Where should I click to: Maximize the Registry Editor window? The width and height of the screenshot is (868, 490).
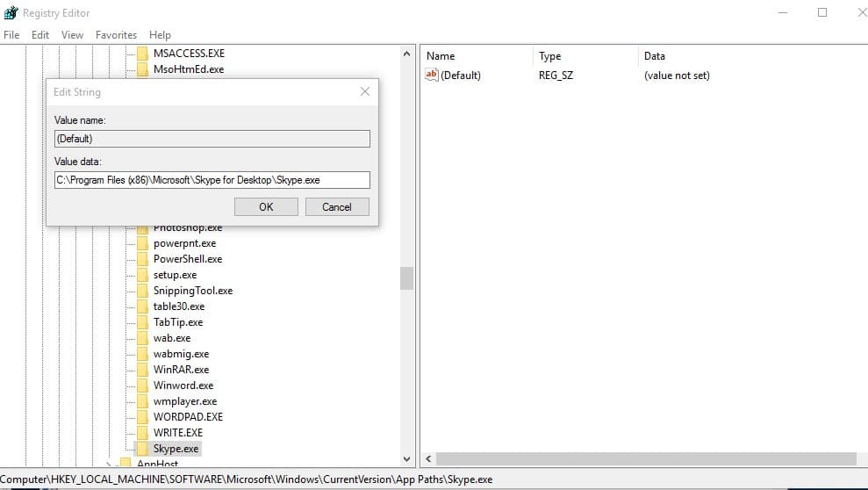pos(822,12)
